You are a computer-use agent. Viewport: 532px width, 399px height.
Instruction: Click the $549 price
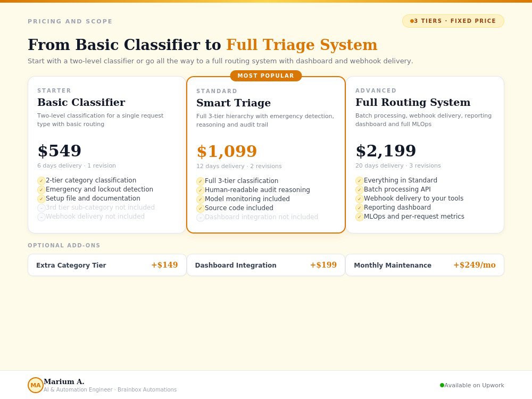(x=60, y=151)
